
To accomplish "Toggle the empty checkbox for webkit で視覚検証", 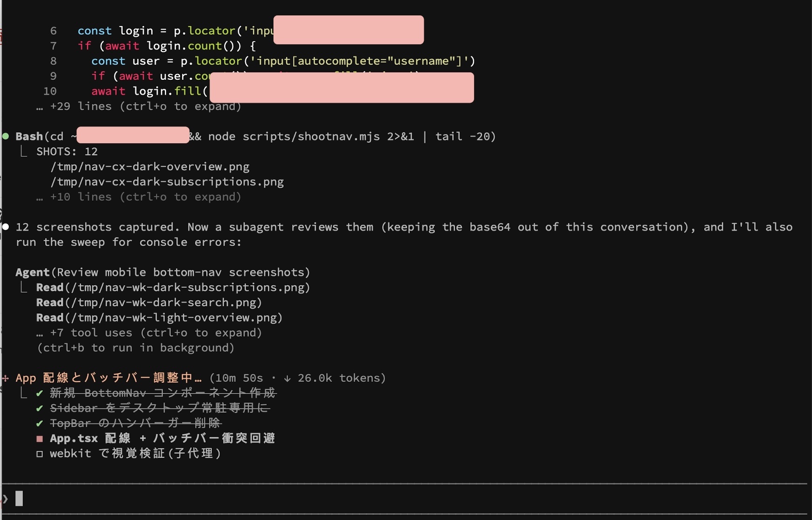I will point(40,454).
